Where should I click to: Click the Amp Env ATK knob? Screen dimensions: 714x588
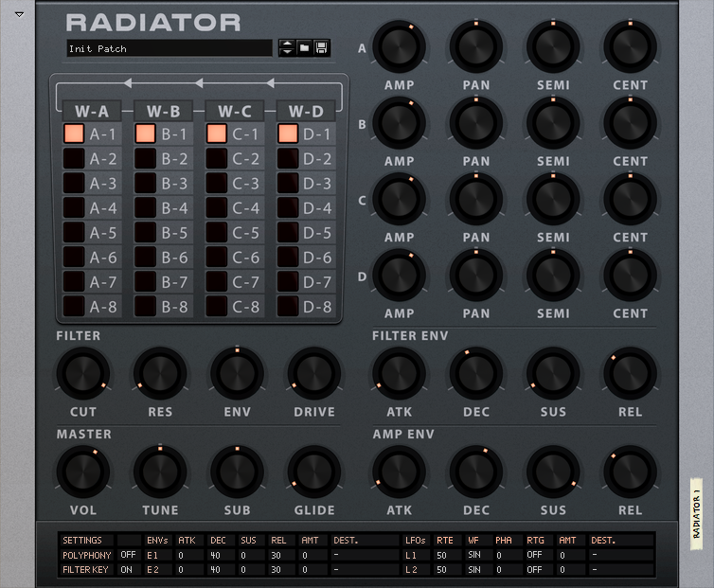tap(400, 472)
